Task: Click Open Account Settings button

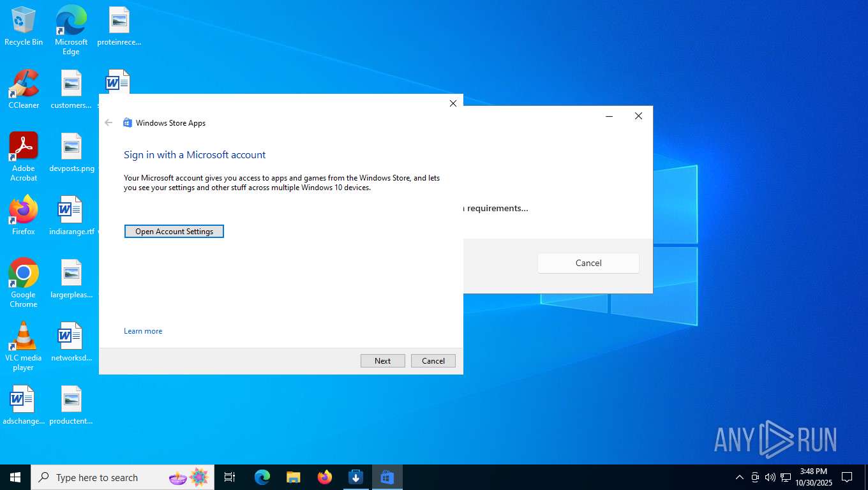Action: [x=174, y=232]
